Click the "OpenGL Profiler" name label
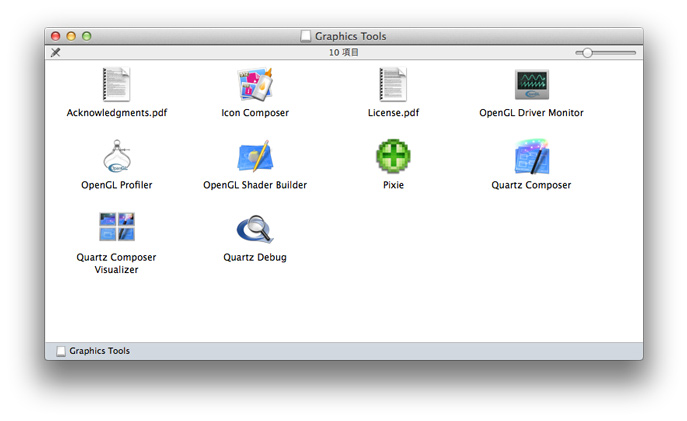This screenshot has width=687, height=421. click(117, 185)
